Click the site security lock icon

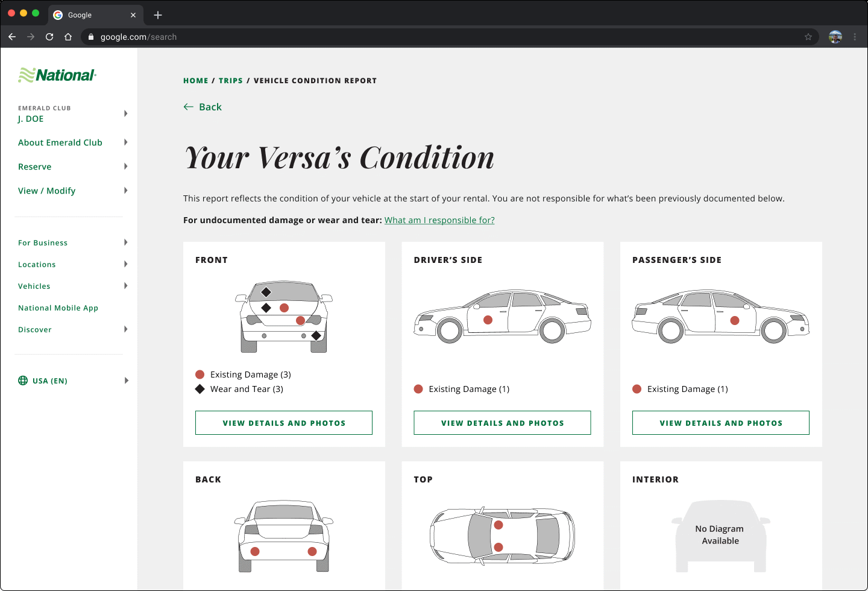(91, 37)
